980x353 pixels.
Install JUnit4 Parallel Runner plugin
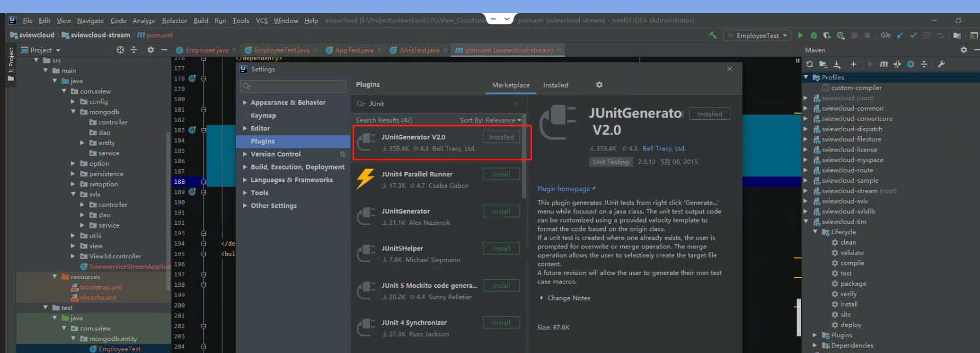[501, 174]
